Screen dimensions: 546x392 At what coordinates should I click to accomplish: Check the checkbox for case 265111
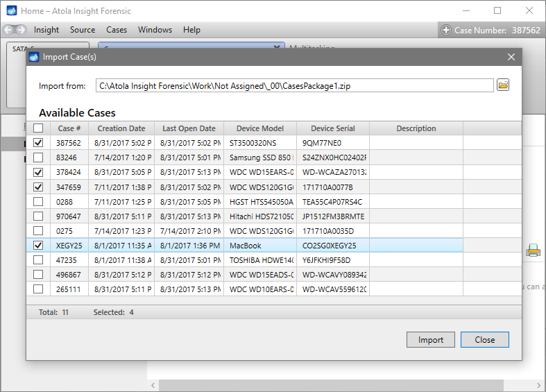pyautogui.click(x=38, y=289)
